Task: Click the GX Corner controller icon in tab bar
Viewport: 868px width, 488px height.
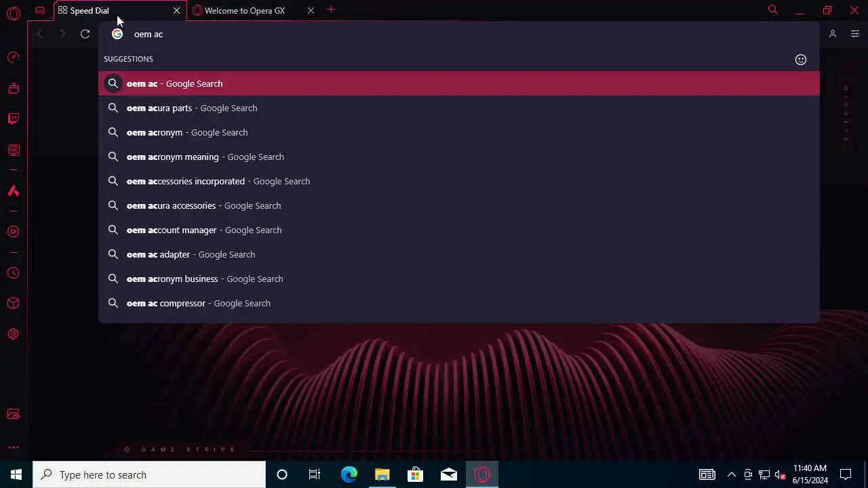Action: pos(40,10)
